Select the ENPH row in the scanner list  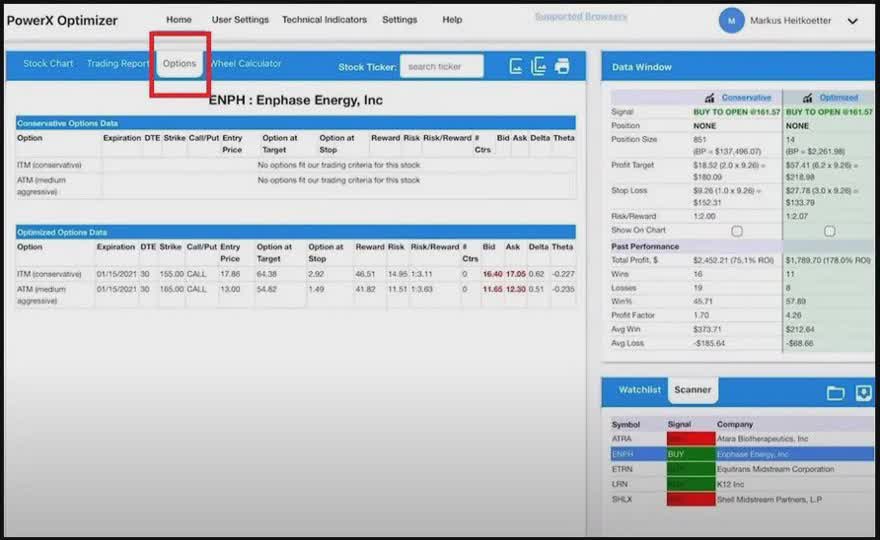pyautogui.click(x=742, y=454)
